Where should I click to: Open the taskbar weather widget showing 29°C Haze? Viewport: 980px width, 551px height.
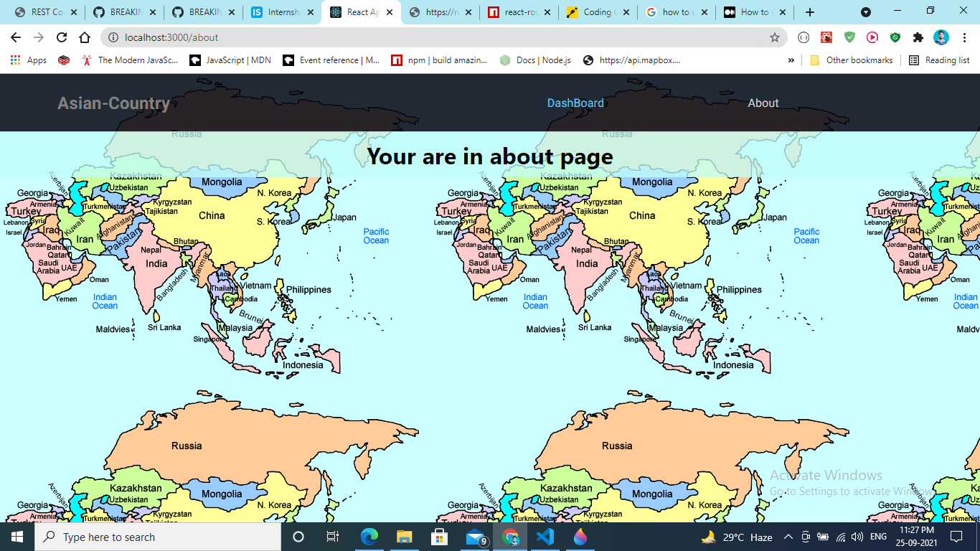click(737, 537)
